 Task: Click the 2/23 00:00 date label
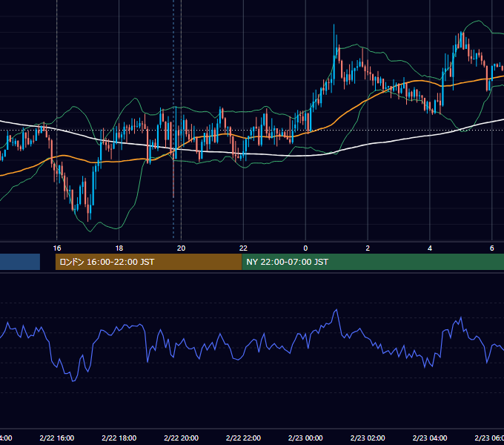pos(305,438)
